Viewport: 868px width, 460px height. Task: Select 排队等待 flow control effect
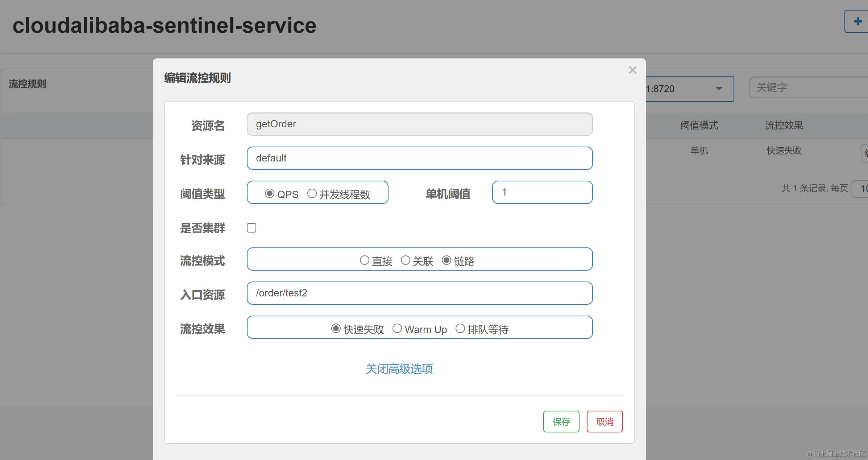tap(460, 328)
